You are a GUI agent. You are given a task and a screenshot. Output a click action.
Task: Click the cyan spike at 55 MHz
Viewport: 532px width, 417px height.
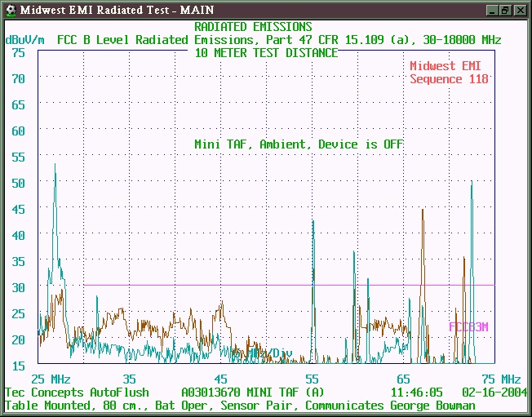pos(313,222)
